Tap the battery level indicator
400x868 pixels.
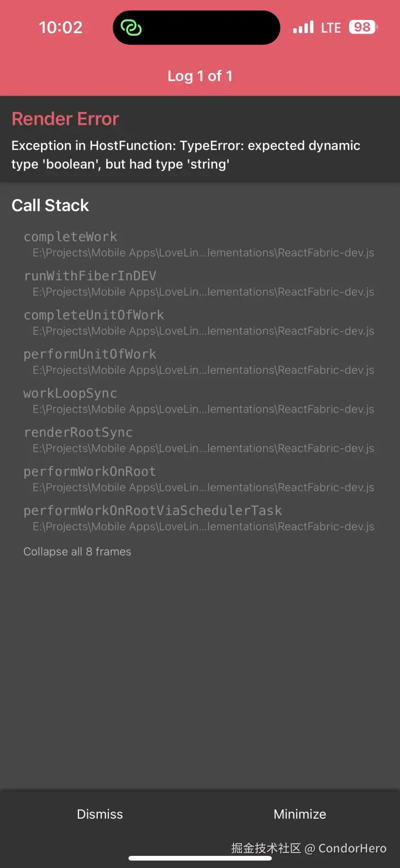click(x=363, y=27)
